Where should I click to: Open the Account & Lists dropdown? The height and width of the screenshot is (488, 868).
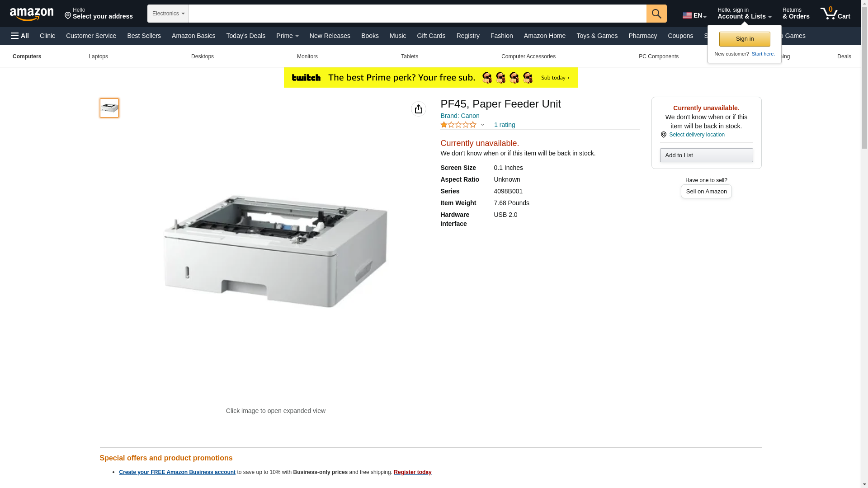coord(744,14)
